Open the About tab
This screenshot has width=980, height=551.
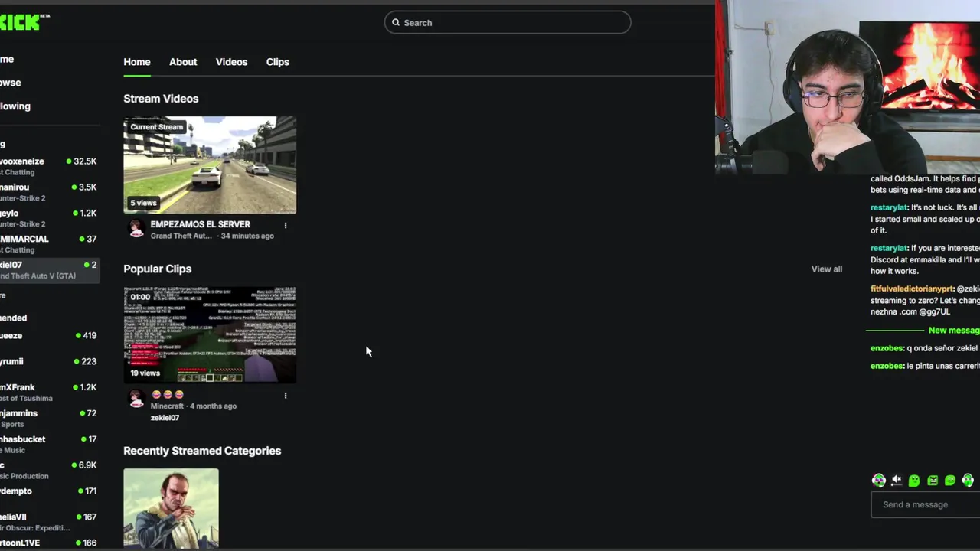(x=183, y=62)
